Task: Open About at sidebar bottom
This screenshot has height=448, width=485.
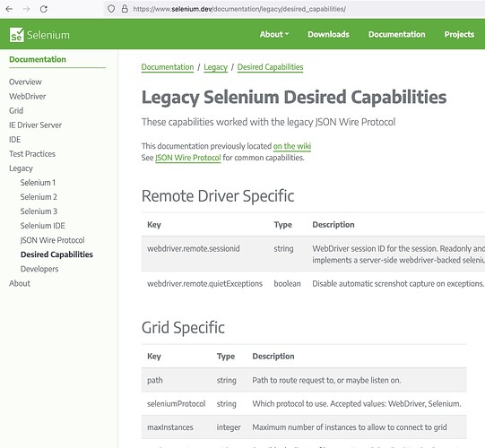Action: tap(20, 283)
